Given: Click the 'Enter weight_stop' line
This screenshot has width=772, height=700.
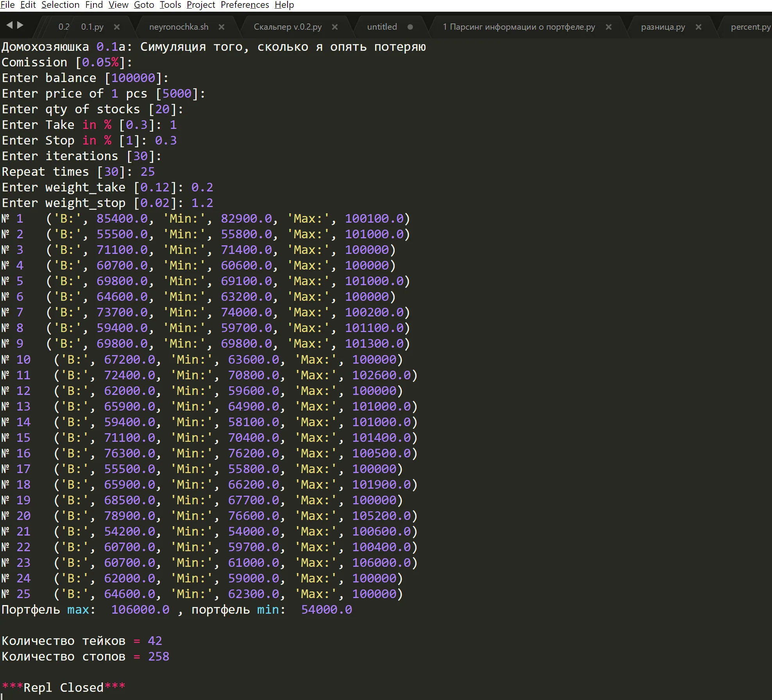Looking at the screenshot, I should point(107,203).
